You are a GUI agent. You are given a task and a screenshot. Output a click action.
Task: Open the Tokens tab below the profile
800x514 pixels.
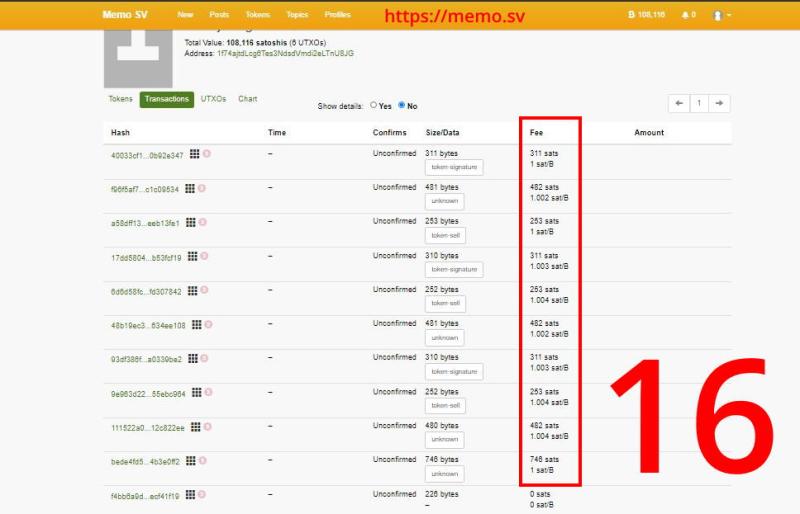point(120,99)
